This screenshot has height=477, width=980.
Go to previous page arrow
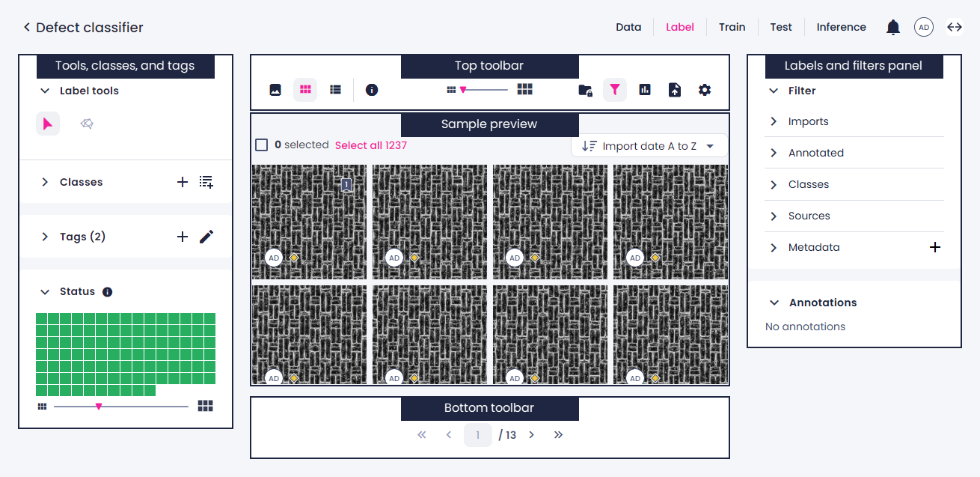pyautogui.click(x=449, y=435)
